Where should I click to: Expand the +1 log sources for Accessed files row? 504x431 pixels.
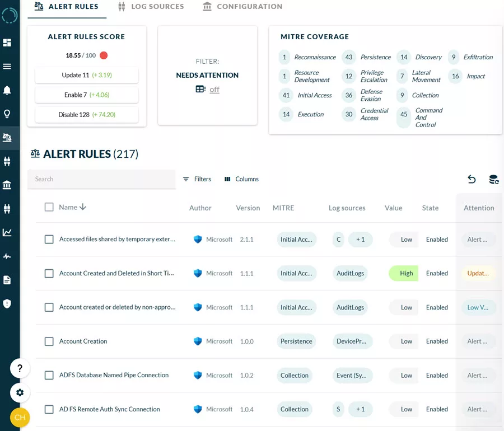coord(360,239)
